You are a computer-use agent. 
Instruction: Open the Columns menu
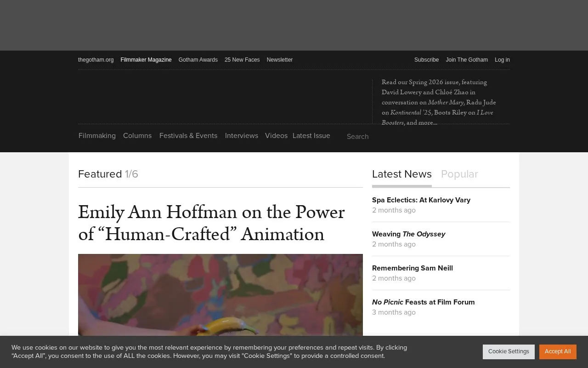pyautogui.click(x=137, y=136)
